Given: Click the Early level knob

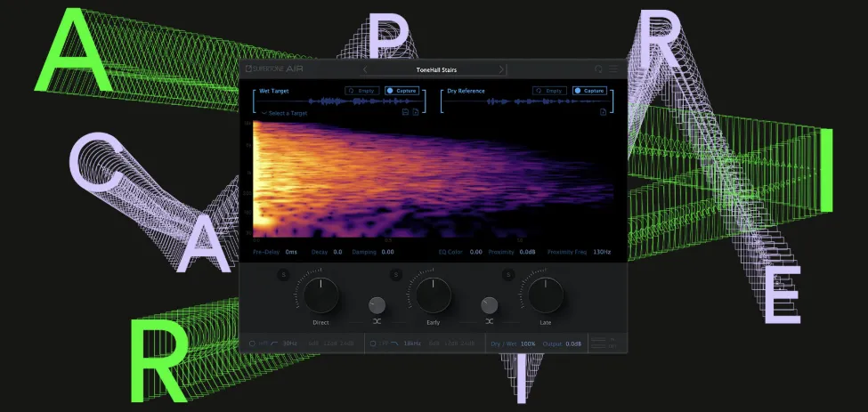Looking at the screenshot, I should coord(433,295).
